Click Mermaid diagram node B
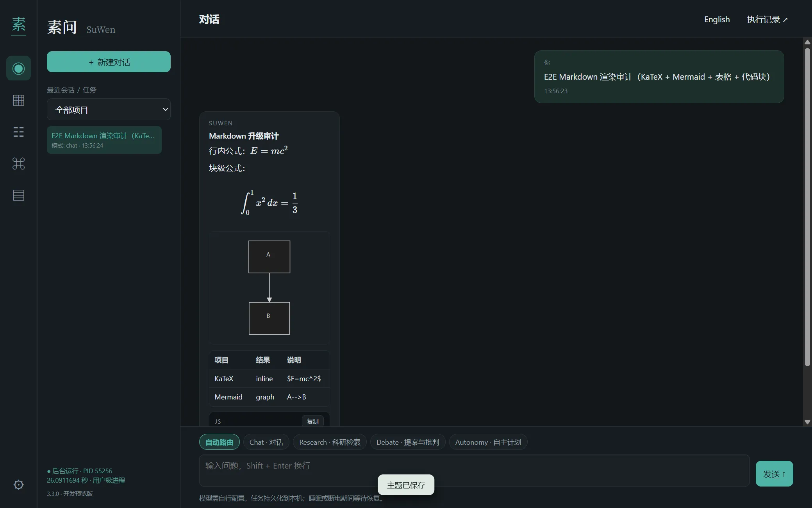The width and height of the screenshot is (812, 508). pos(269,318)
